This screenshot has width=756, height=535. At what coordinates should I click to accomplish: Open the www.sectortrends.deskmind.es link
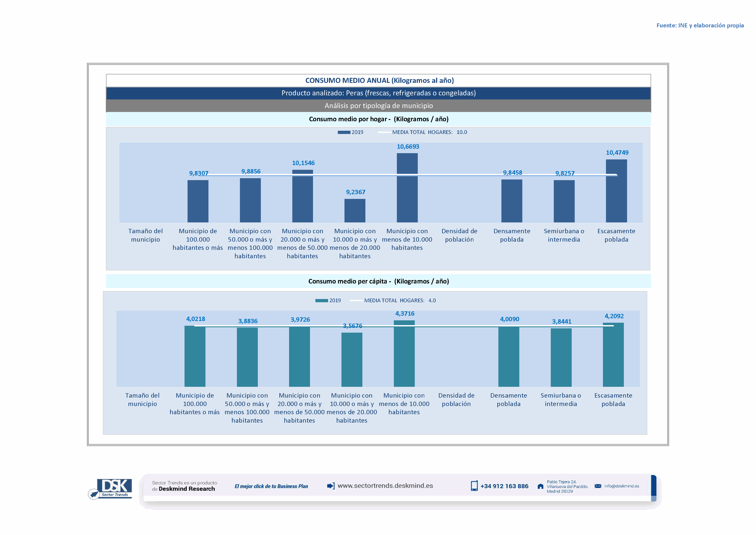385,486
